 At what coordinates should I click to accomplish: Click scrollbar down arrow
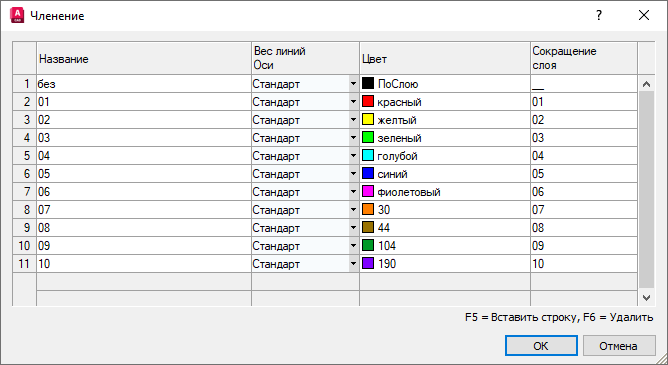click(x=646, y=297)
